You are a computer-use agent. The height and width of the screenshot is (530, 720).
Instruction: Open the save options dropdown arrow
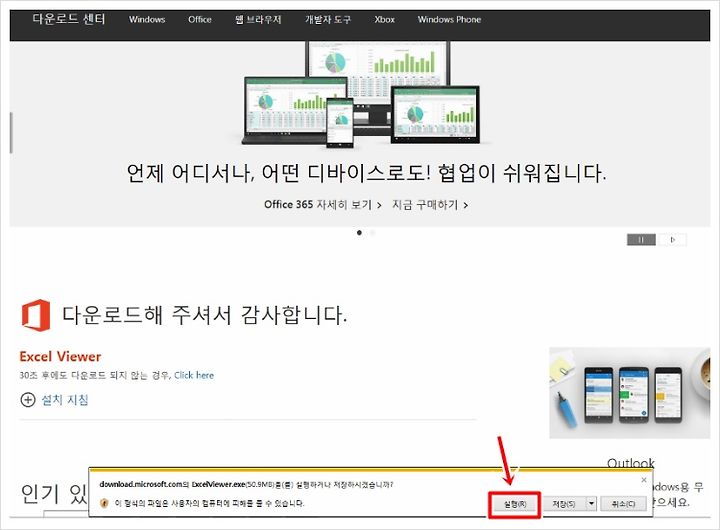(591, 504)
